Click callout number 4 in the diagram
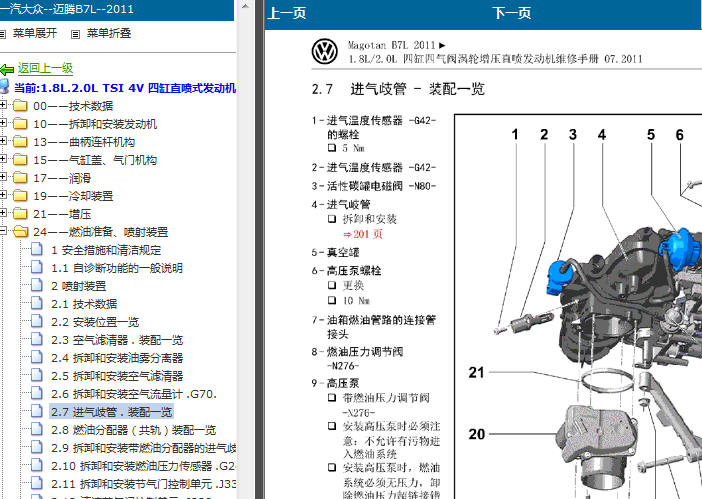 tap(602, 134)
